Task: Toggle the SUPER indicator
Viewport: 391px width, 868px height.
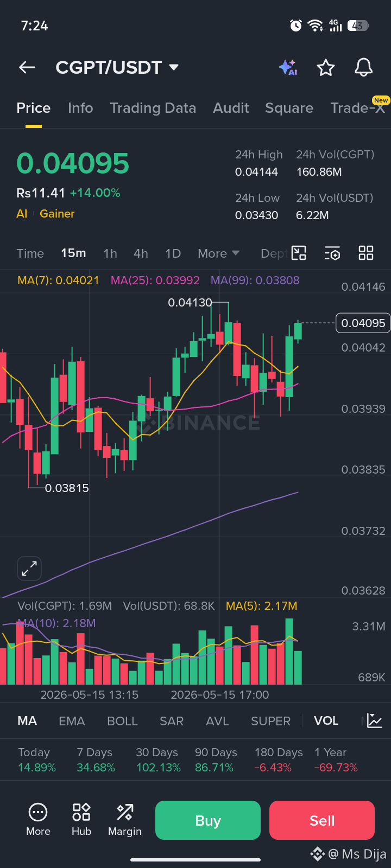Action: [x=270, y=721]
